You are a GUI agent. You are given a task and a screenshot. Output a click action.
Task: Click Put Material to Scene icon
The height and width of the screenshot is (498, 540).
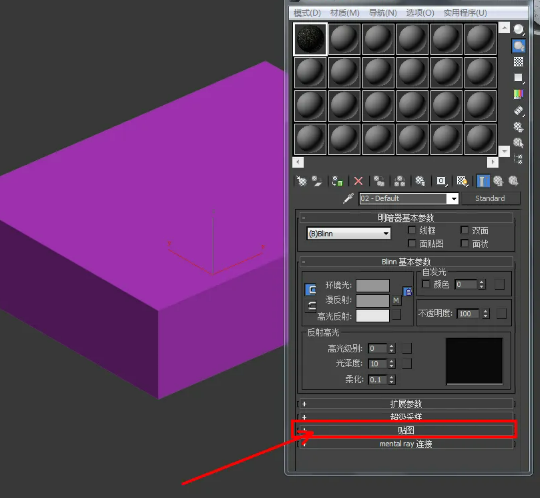coord(316,181)
